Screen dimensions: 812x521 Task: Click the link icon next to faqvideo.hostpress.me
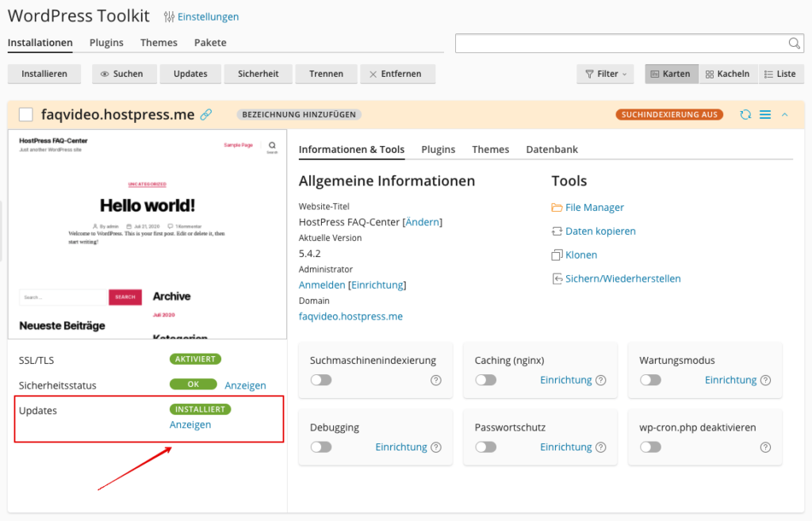(206, 114)
